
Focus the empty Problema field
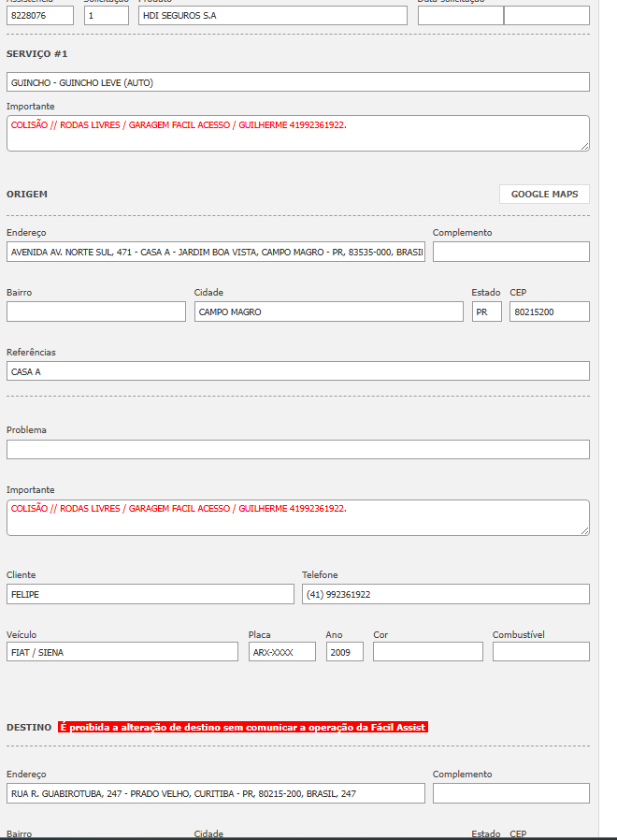coord(297,450)
